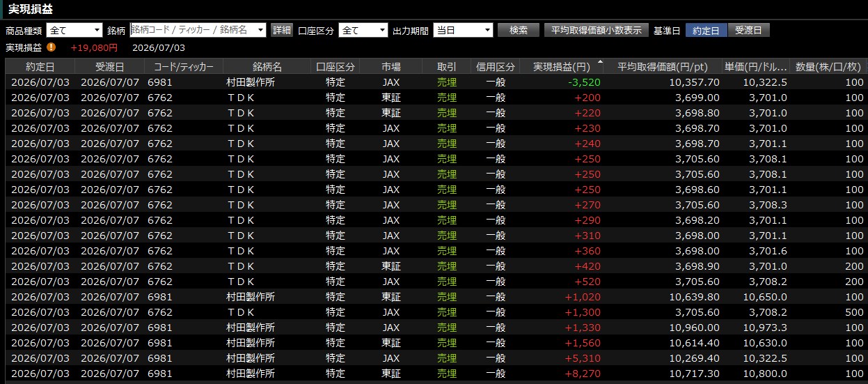Sort by the 信用区分 column header
Screen dimensions: 868x384
pyautogui.click(x=496, y=67)
